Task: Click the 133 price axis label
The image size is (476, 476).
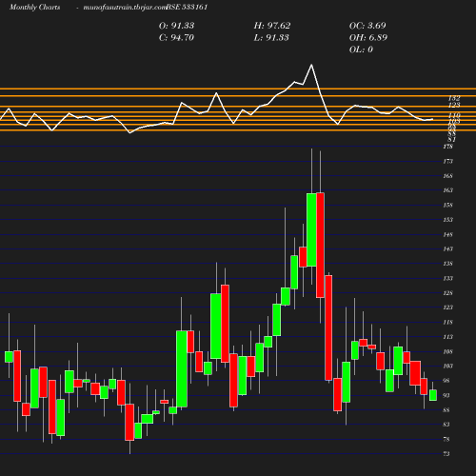Action: pos(447,278)
